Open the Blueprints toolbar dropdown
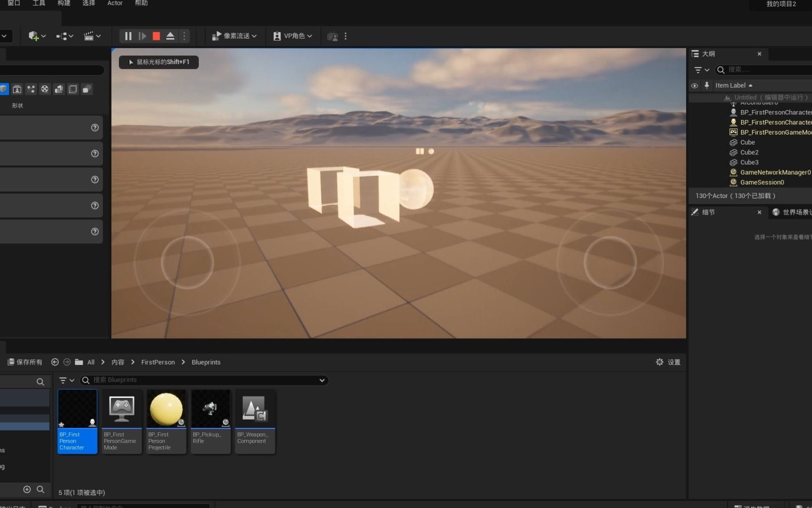812x508 pixels. coord(65,36)
